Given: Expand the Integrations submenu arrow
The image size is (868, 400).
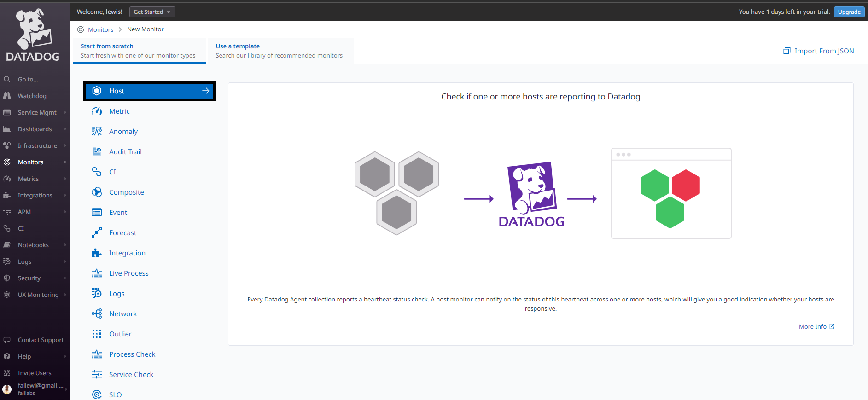Looking at the screenshot, I should (x=65, y=195).
